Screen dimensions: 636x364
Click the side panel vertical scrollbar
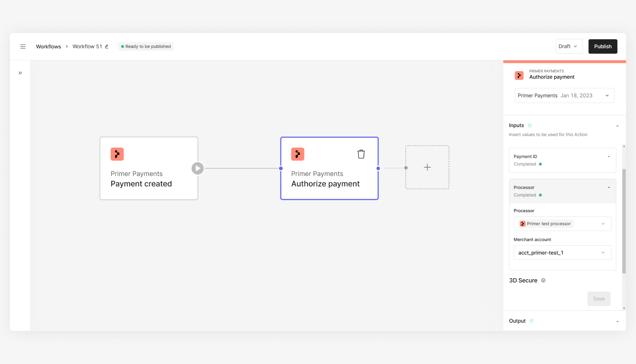coord(624,221)
